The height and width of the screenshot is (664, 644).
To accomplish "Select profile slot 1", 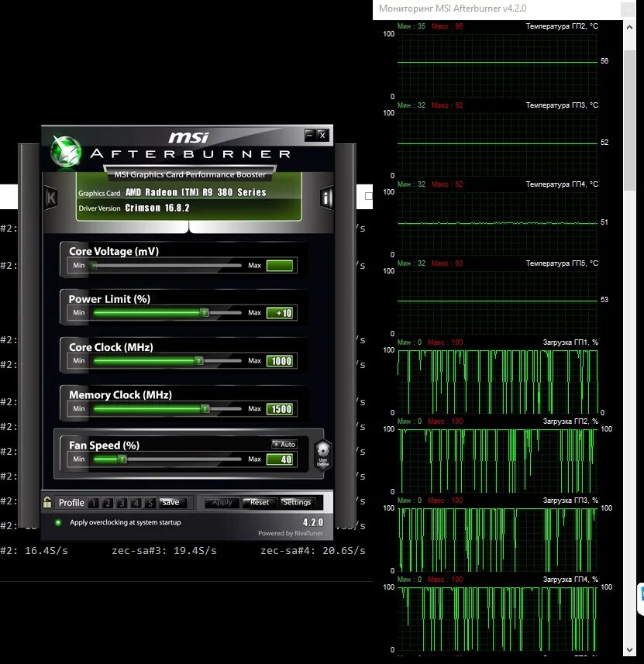I will pyautogui.click(x=94, y=503).
